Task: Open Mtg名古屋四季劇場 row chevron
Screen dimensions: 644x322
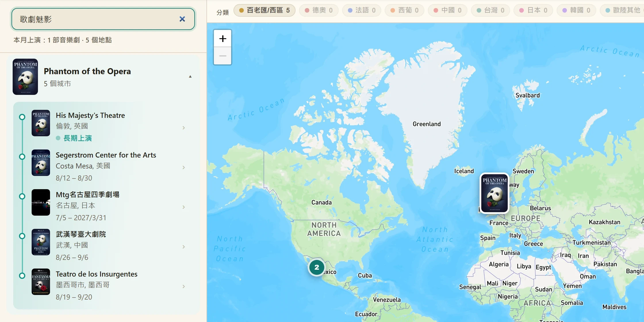Action: tap(184, 207)
